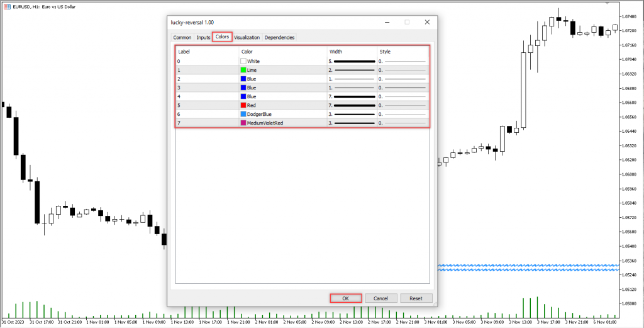The width and height of the screenshot is (644, 328).
Task: Open style setting for DodgerBlue row
Action: pyautogui.click(x=403, y=115)
